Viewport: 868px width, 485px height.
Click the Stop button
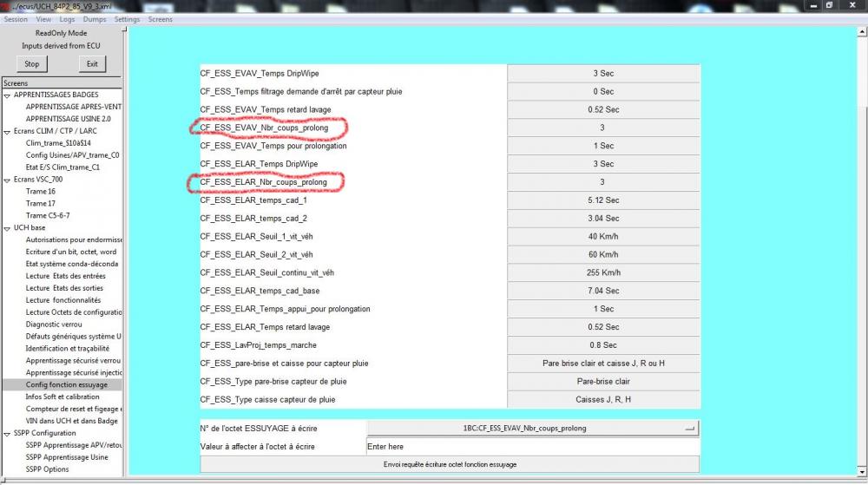(31, 64)
